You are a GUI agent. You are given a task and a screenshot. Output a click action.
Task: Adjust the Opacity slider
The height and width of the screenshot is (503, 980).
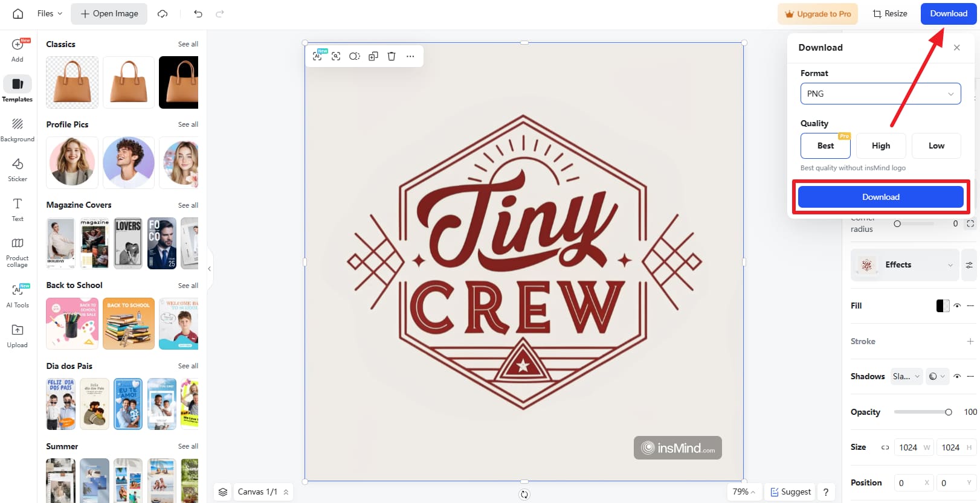click(x=923, y=412)
